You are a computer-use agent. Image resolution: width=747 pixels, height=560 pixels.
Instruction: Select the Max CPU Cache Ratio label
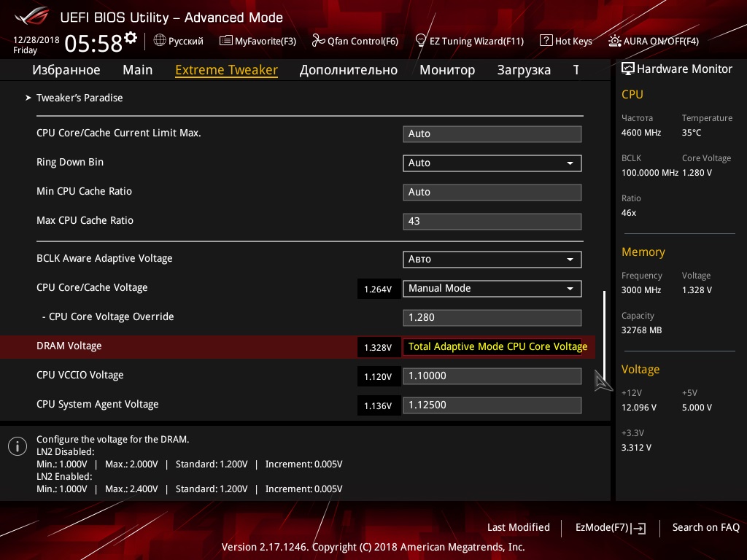85,220
